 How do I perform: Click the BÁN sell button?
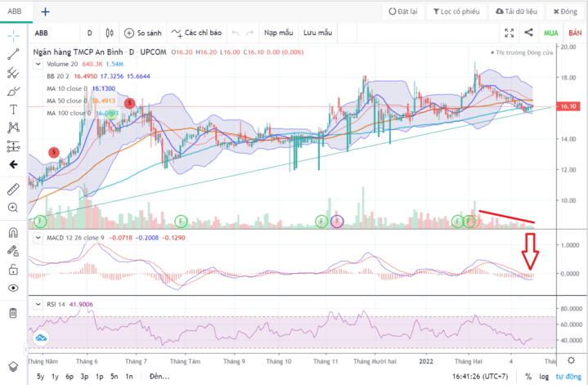click(x=575, y=33)
